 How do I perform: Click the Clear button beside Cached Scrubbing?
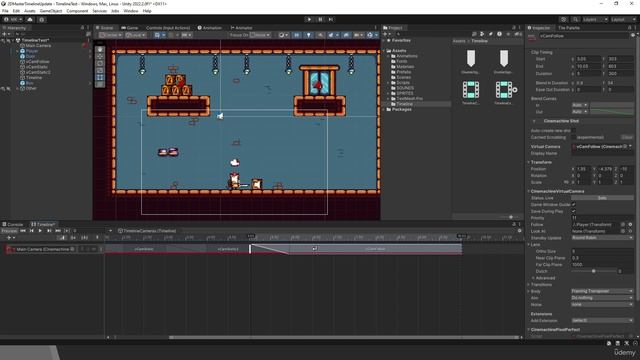627,137
